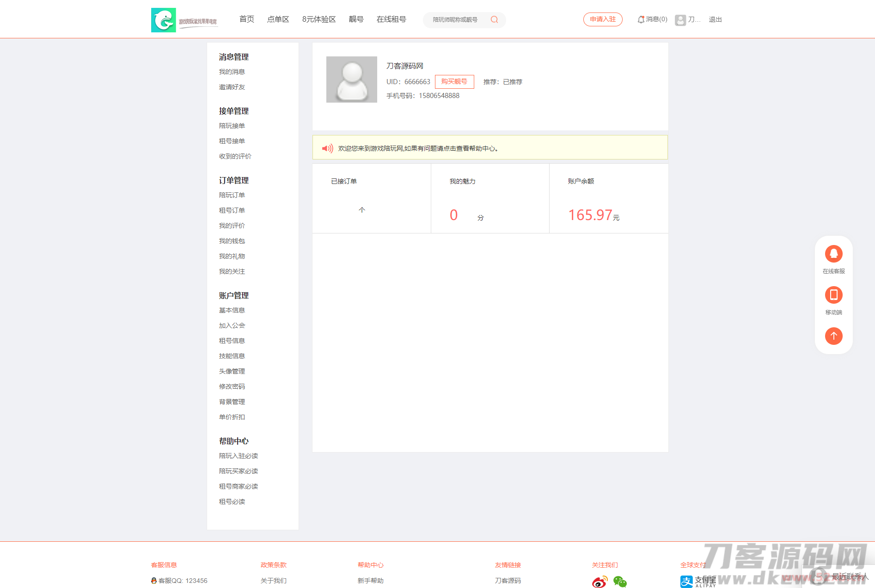Click the Alipay payment logo
The height and width of the screenshot is (588, 875).
click(698, 581)
